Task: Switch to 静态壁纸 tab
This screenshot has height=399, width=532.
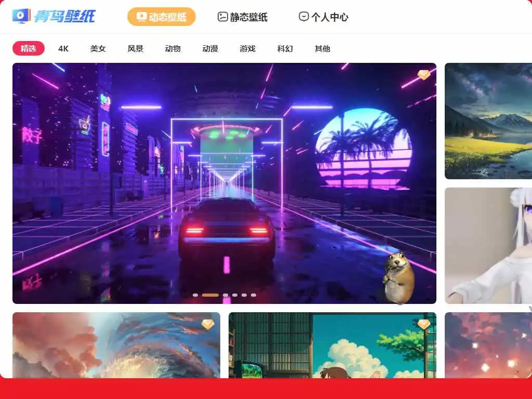Action: 242,17
